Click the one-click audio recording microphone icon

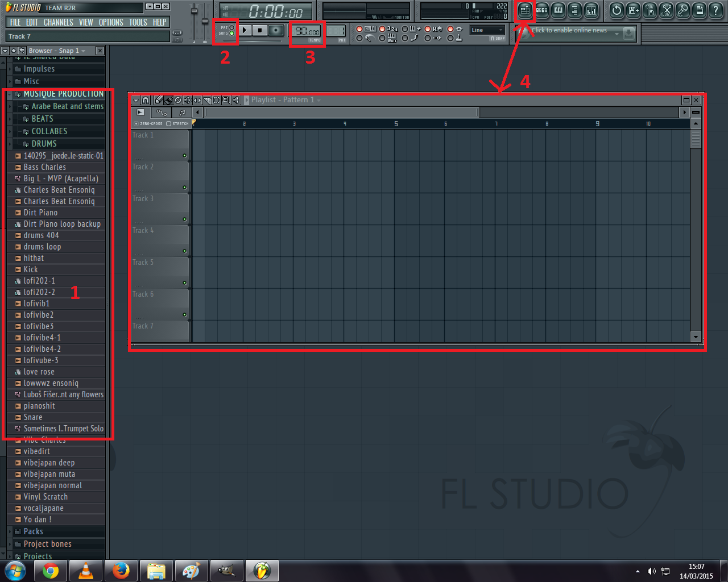point(682,10)
